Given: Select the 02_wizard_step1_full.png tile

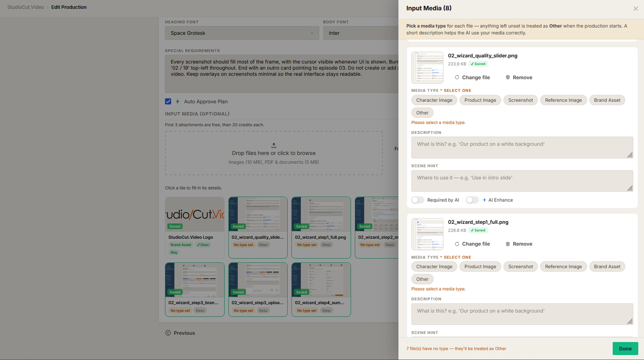Looking at the screenshot, I should (x=321, y=227).
